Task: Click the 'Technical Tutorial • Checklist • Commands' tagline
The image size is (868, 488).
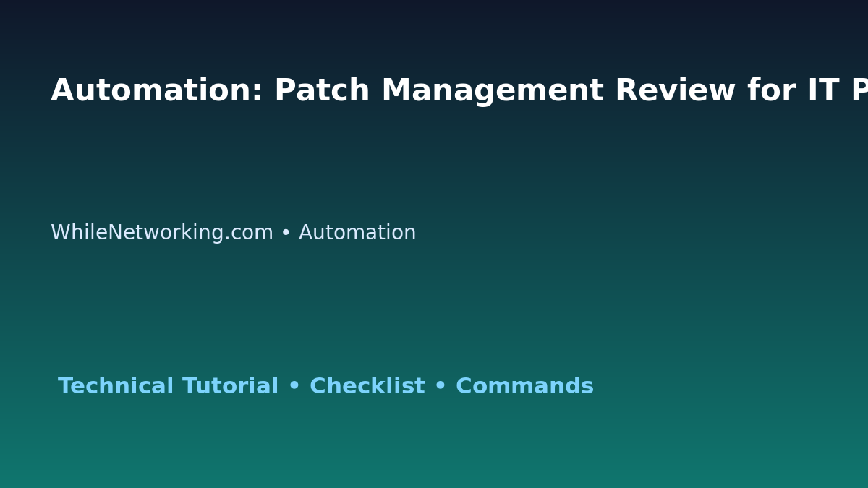Action: 325,387
